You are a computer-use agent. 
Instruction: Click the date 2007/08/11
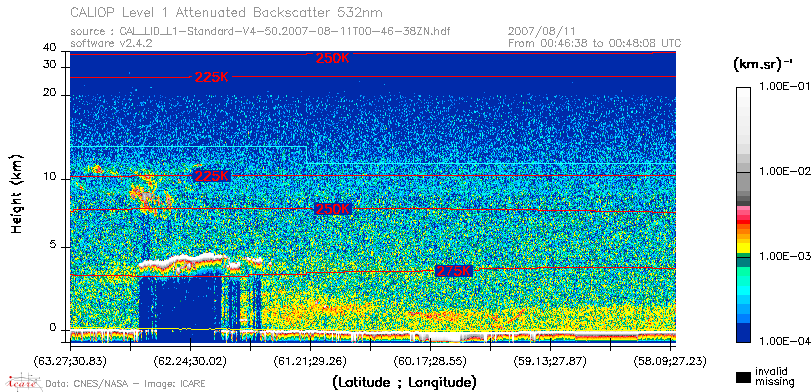(542, 32)
